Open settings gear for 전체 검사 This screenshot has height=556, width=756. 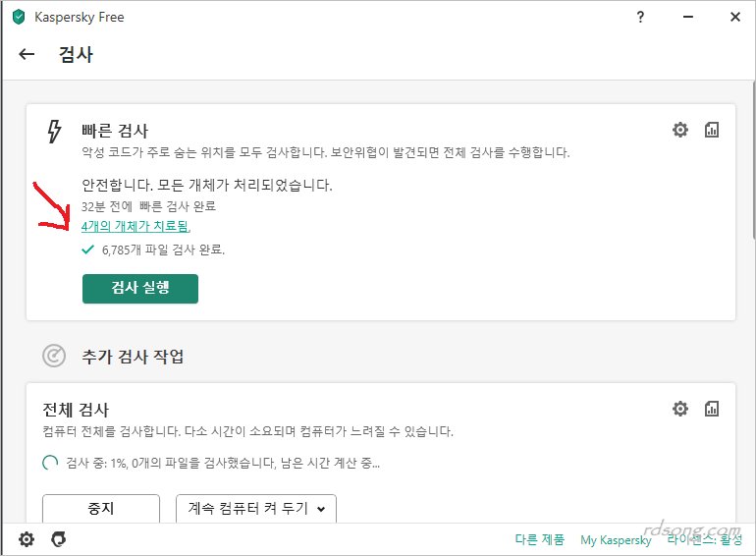coord(680,409)
